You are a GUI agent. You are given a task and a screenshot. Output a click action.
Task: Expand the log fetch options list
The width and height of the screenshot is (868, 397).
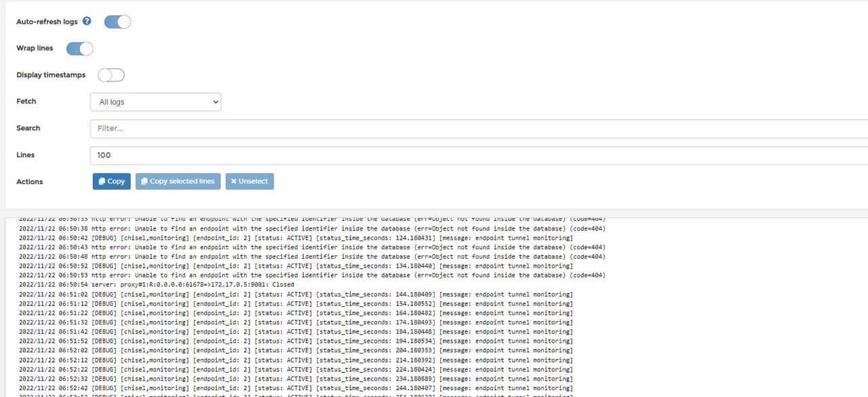click(155, 102)
